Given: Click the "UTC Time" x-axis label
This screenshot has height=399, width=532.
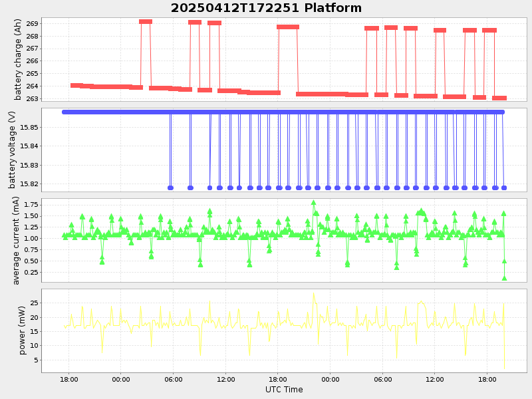Looking at the screenshot, I should pos(284,390).
